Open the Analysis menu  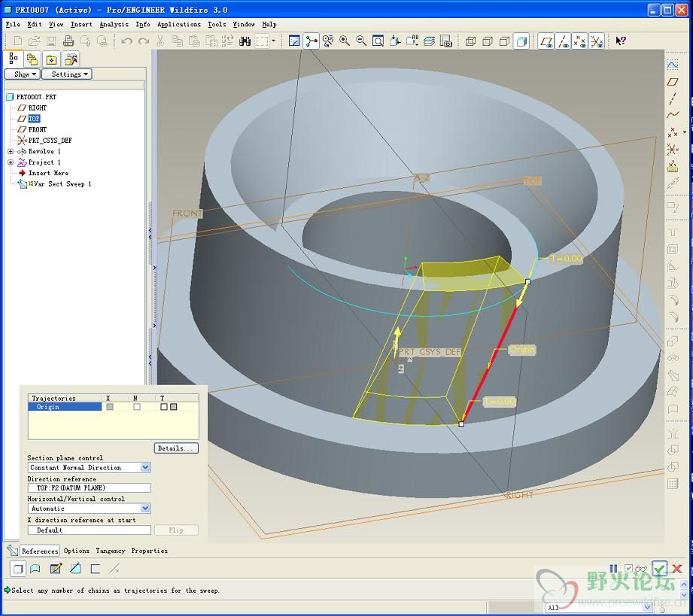pyautogui.click(x=114, y=24)
